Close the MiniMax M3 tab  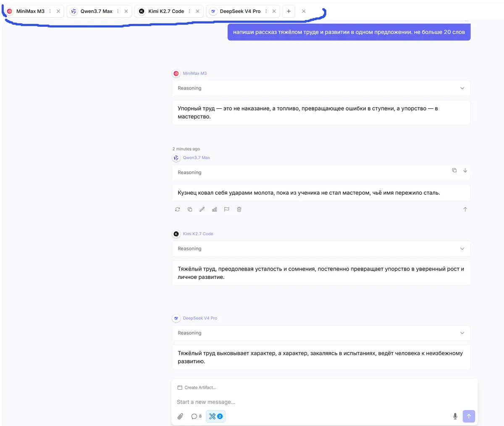point(58,11)
